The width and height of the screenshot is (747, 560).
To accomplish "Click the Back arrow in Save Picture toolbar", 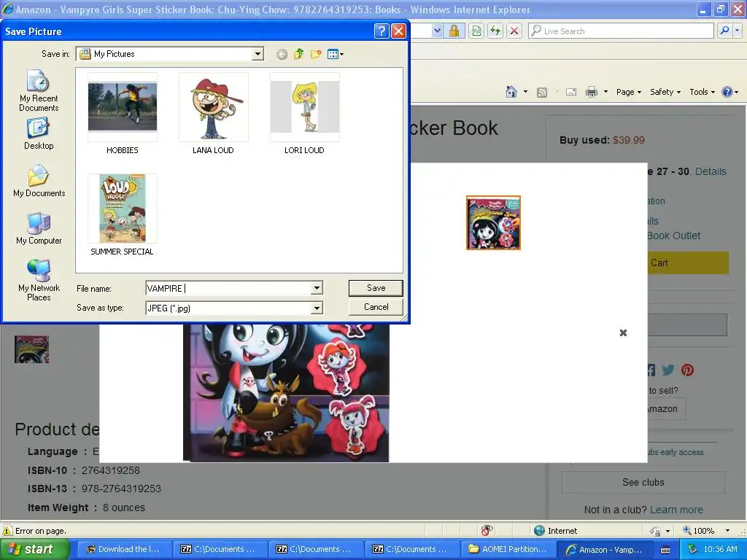I will (x=282, y=54).
